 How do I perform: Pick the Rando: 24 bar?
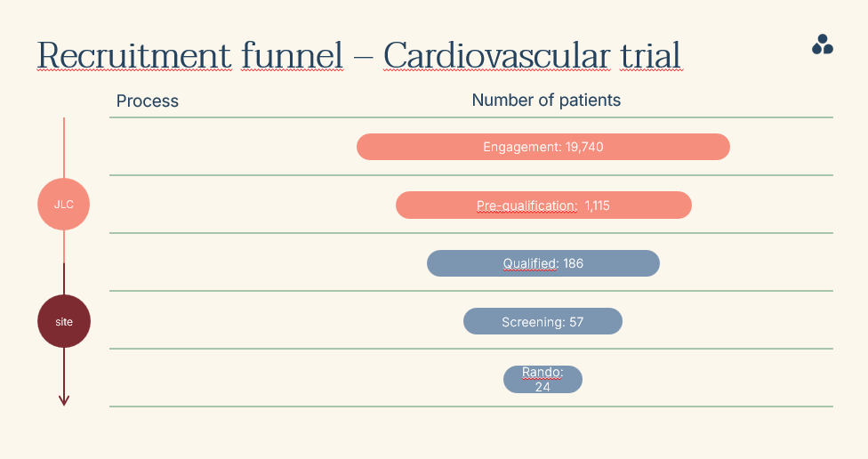[x=542, y=380]
